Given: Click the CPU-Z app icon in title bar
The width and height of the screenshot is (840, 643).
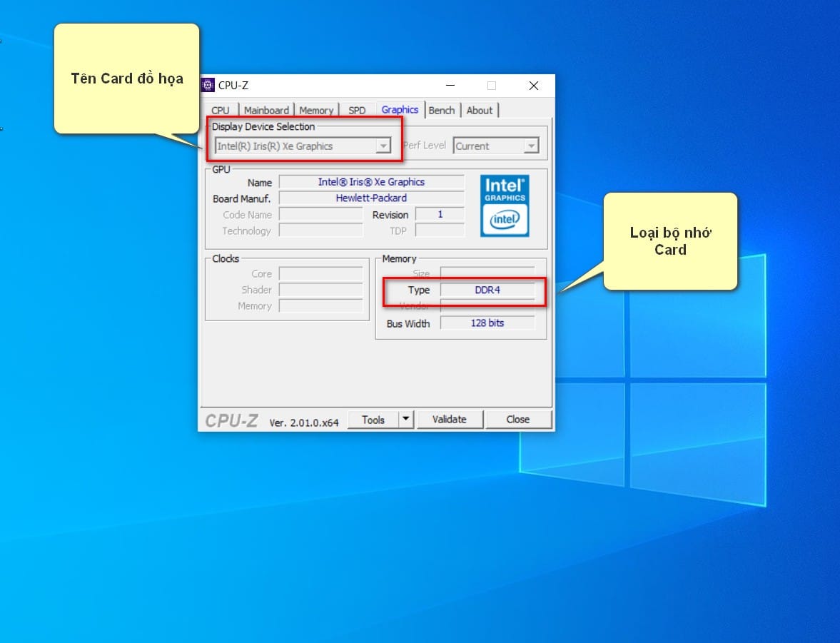Looking at the screenshot, I should [208, 85].
